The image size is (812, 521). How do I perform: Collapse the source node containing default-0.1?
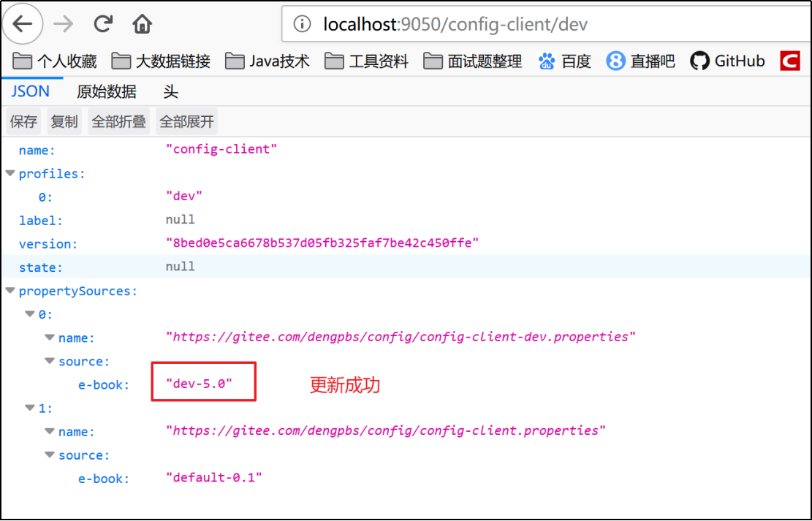(50, 455)
